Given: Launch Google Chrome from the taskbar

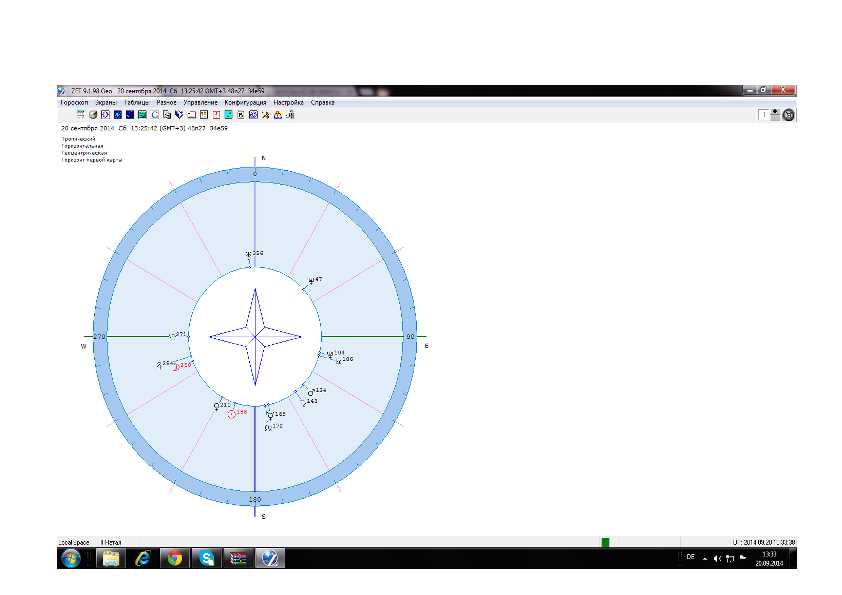Looking at the screenshot, I should pos(173,559).
